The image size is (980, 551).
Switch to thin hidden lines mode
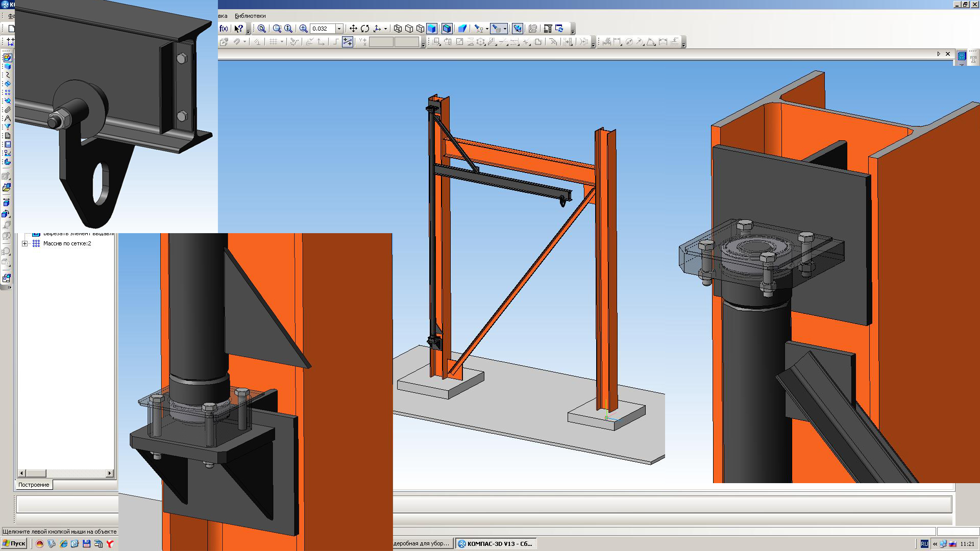(x=420, y=29)
